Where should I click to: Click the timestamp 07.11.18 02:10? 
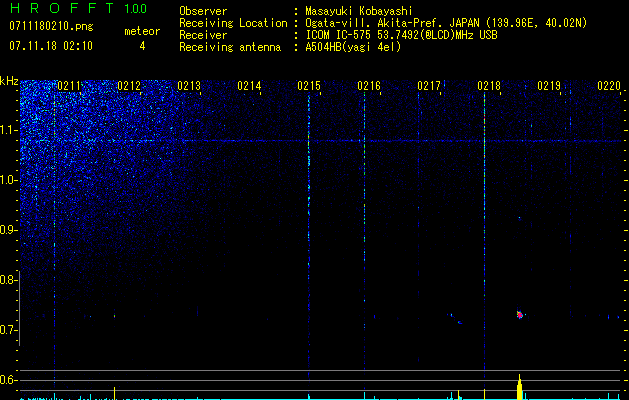[x=51, y=46]
